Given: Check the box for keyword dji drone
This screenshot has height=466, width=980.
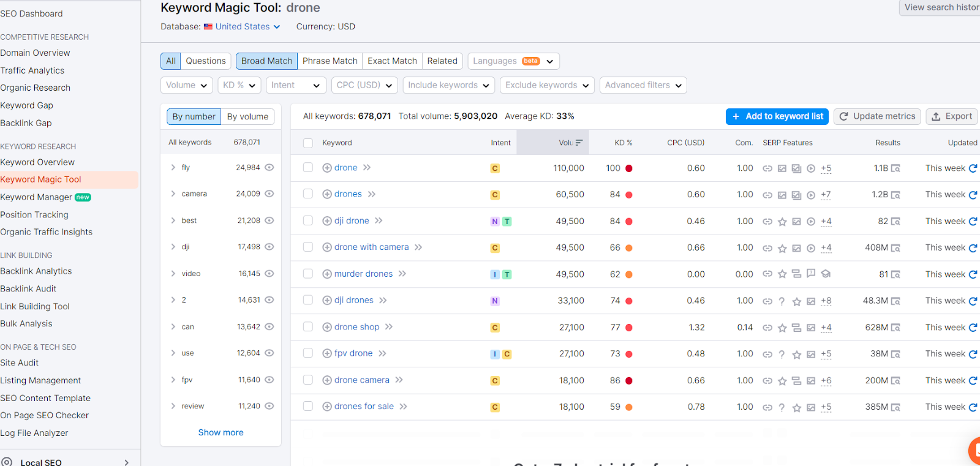Looking at the screenshot, I should (308, 220).
